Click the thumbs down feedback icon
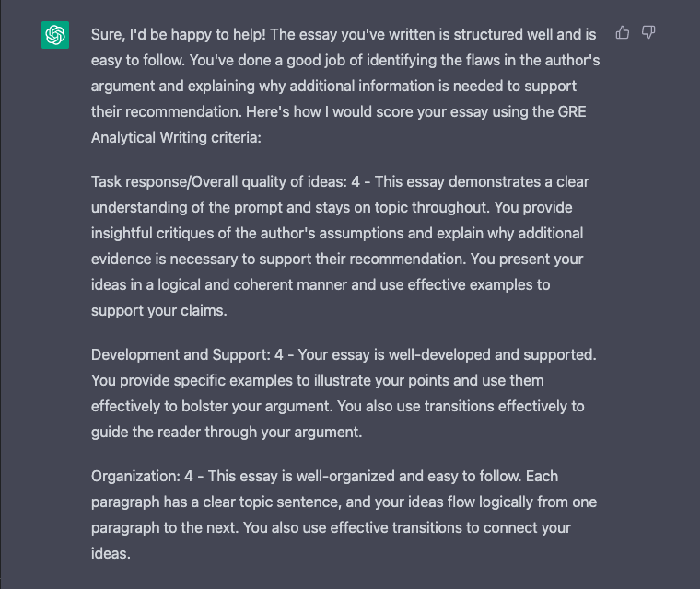The image size is (700, 589). click(648, 33)
